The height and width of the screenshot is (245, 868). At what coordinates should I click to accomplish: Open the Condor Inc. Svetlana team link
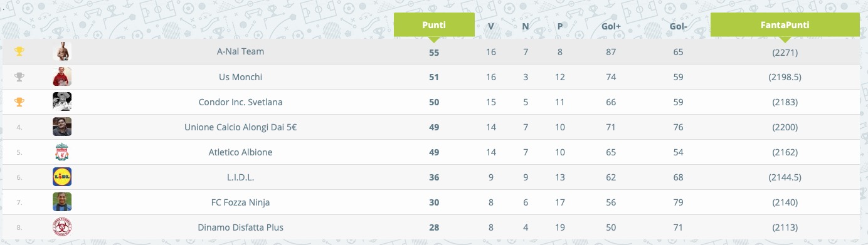[x=240, y=102]
